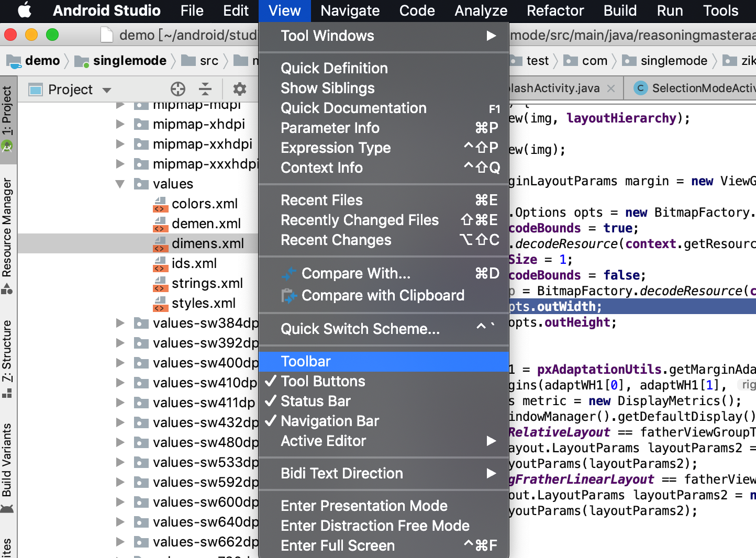Click the ids.xml file icon
Image resolution: width=756 pixels, height=558 pixels.
click(x=160, y=263)
